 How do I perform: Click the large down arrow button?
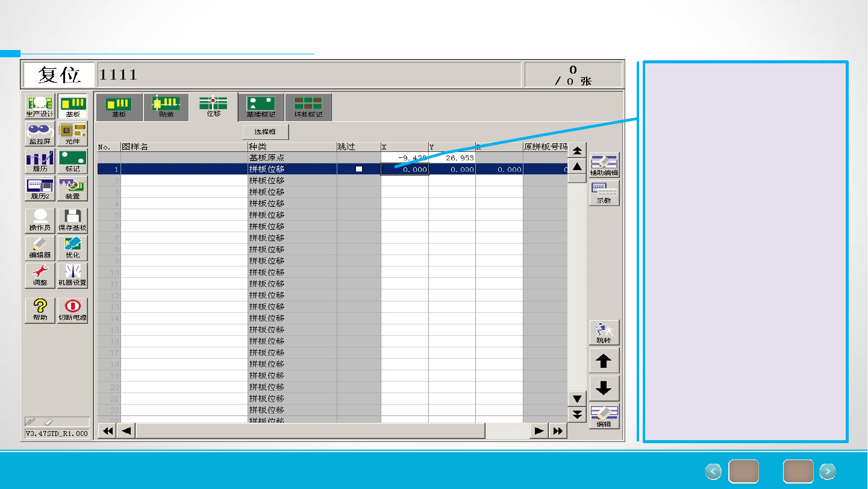(604, 389)
